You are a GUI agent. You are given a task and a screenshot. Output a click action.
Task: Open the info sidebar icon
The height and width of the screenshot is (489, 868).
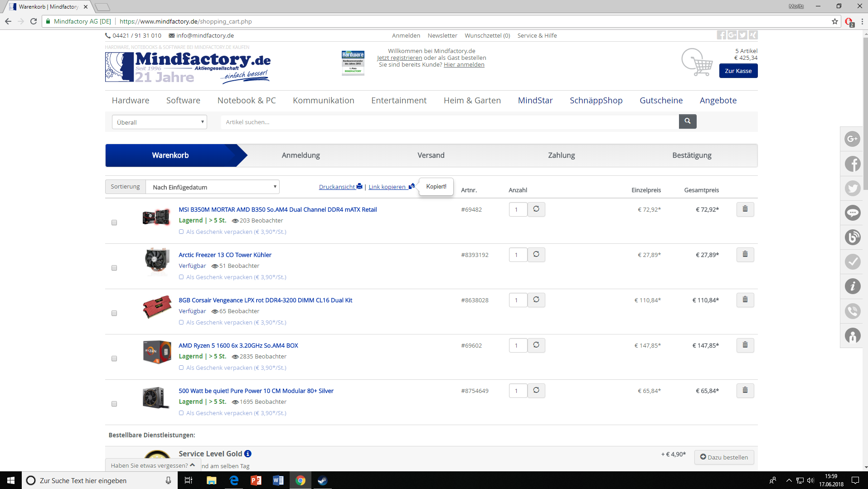point(853,286)
